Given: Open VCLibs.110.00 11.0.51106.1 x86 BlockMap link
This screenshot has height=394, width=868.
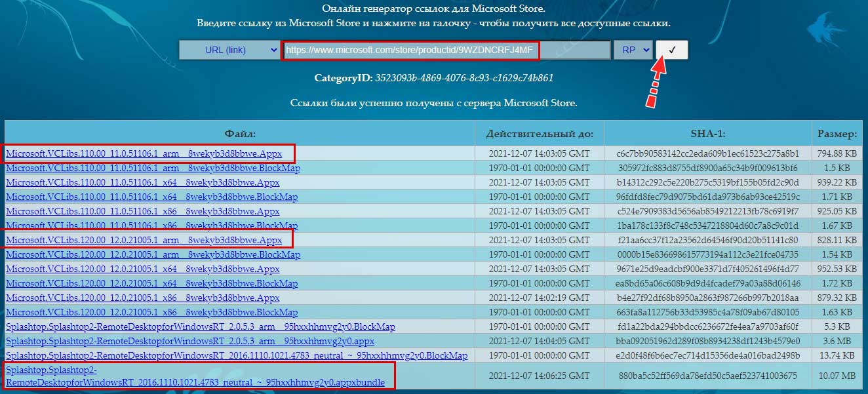Looking at the screenshot, I should pos(151,226).
